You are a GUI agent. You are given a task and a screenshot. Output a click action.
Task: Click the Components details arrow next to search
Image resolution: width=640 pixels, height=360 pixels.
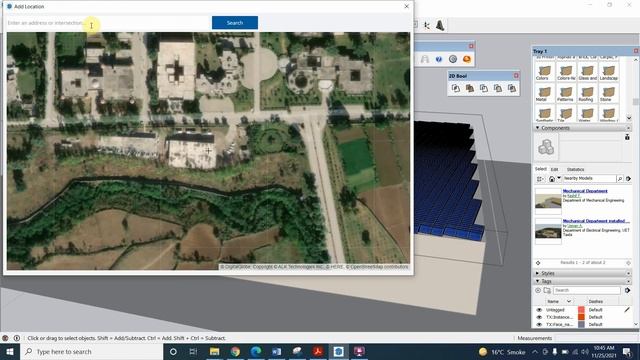point(628,179)
